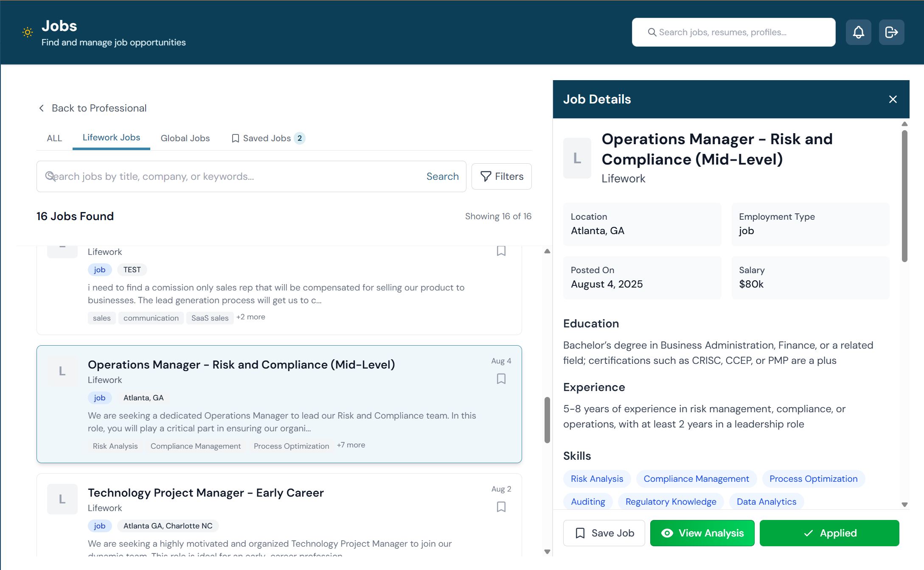Bookmark the commission sales rep job
Screen dimensions: 924x570
[x=501, y=251]
